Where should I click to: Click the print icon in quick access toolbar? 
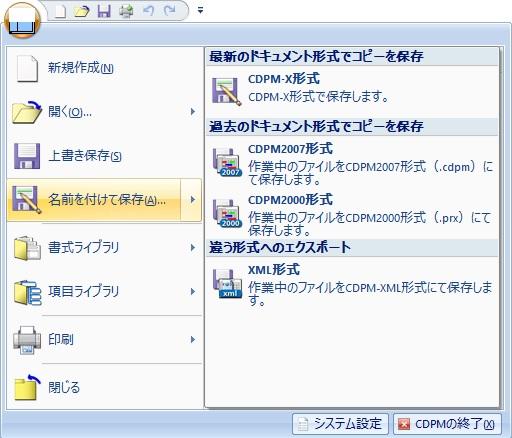[x=126, y=11]
